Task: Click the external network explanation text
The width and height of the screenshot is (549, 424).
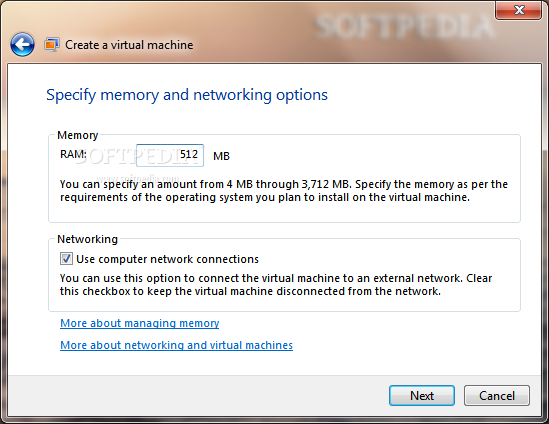Action: (276, 285)
